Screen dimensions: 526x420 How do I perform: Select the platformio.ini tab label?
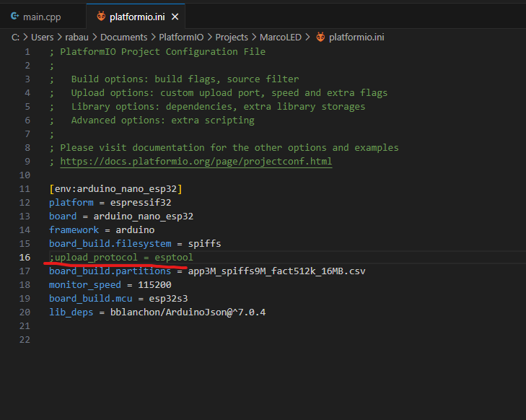point(138,17)
